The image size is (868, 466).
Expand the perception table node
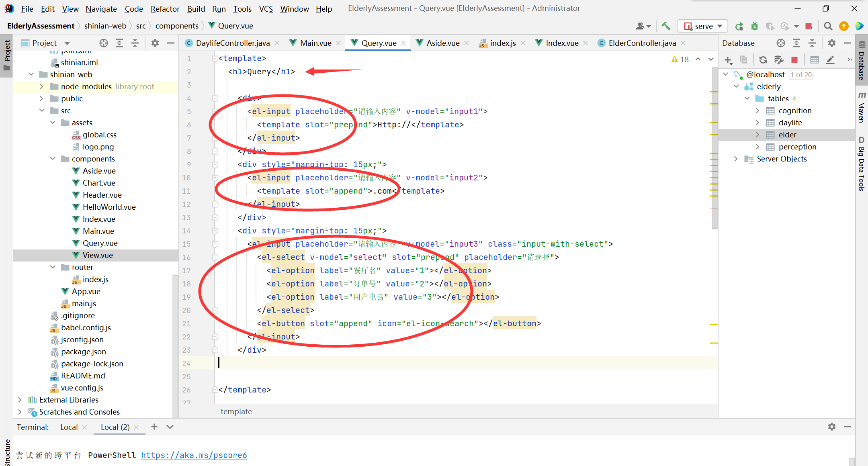757,147
